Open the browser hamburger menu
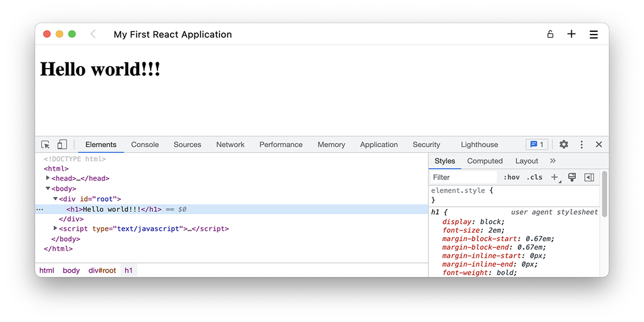This screenshot has width=644, height=322. tap(593, 35)
